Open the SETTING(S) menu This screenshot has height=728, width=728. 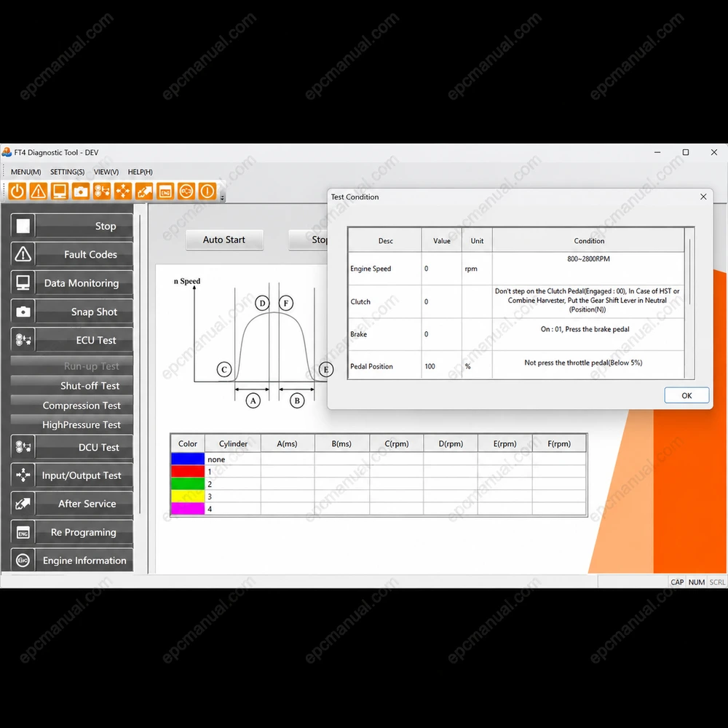[67, 172]
